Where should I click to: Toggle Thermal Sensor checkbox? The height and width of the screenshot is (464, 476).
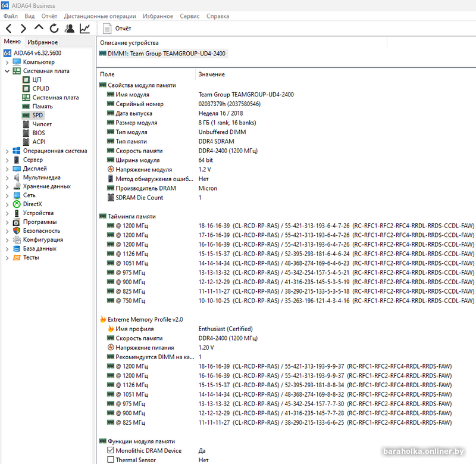[111, 460]
